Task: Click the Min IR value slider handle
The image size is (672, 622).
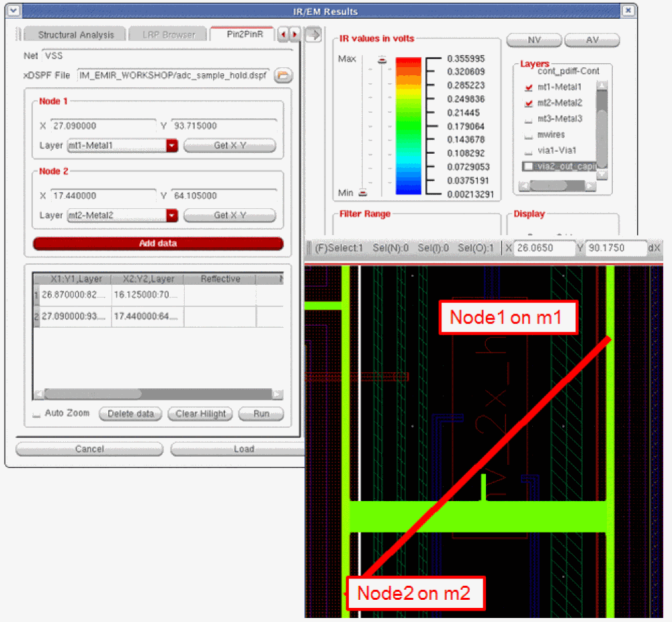Action: point(363,193)
